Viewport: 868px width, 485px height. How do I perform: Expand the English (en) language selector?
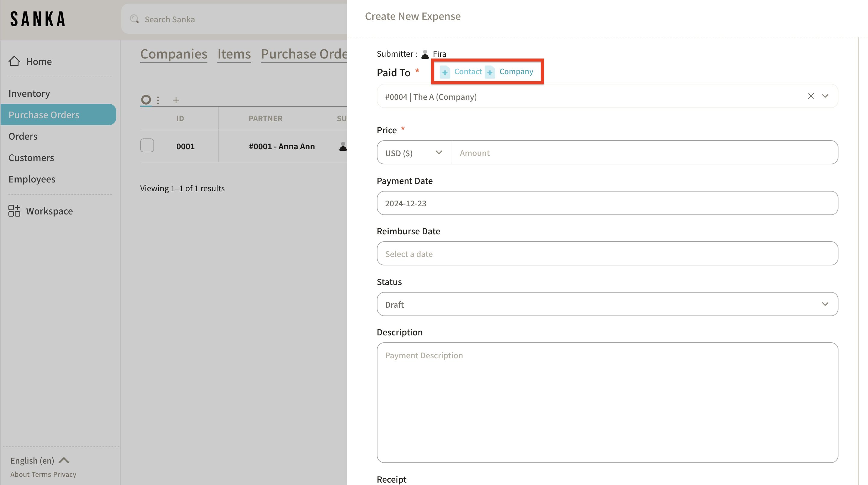(x=39, y=460)
